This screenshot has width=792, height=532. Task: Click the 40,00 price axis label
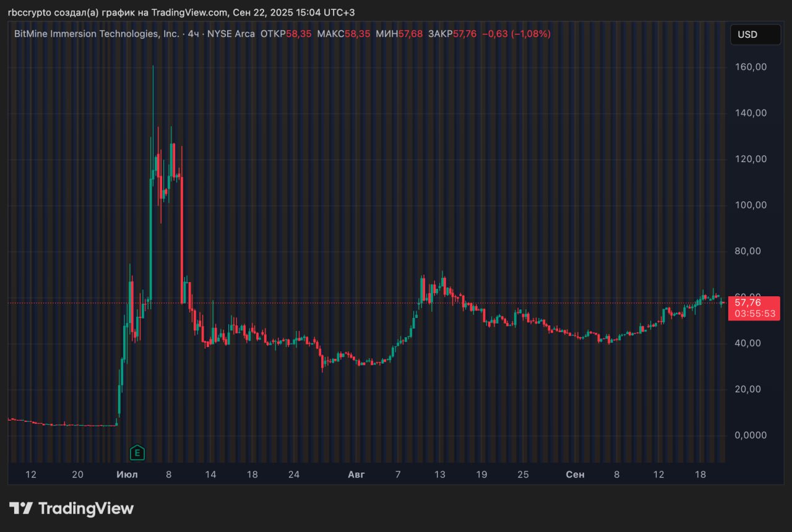coord(748,343)
